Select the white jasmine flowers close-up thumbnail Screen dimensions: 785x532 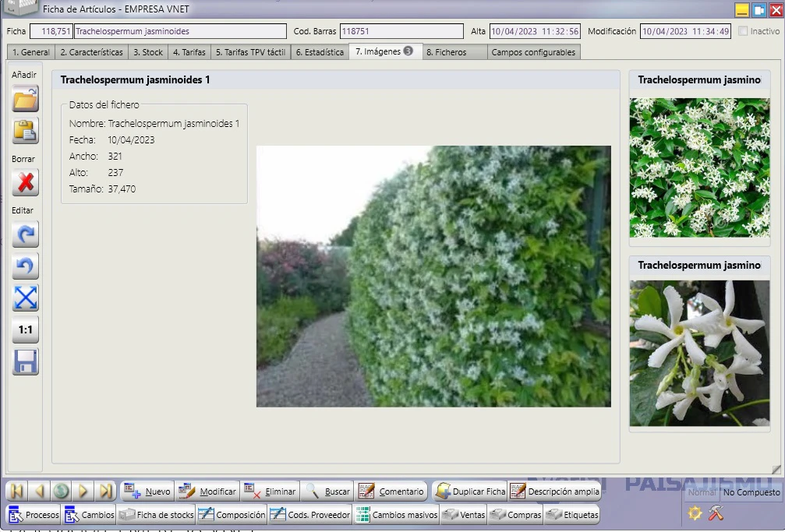point(699,354)
